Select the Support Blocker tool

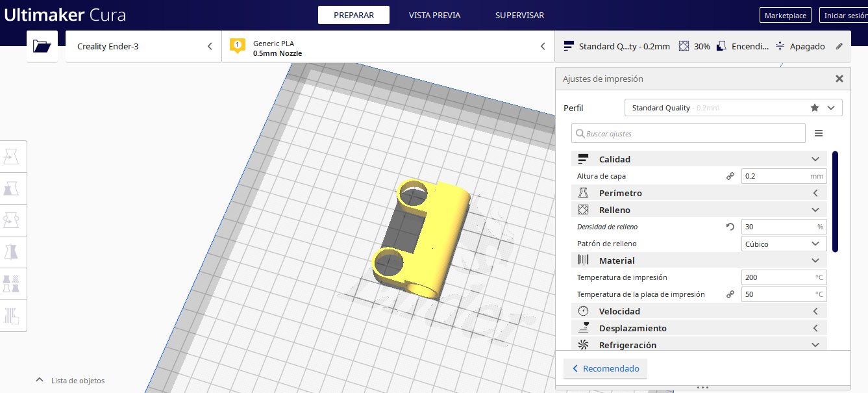[x=11, y=316]
